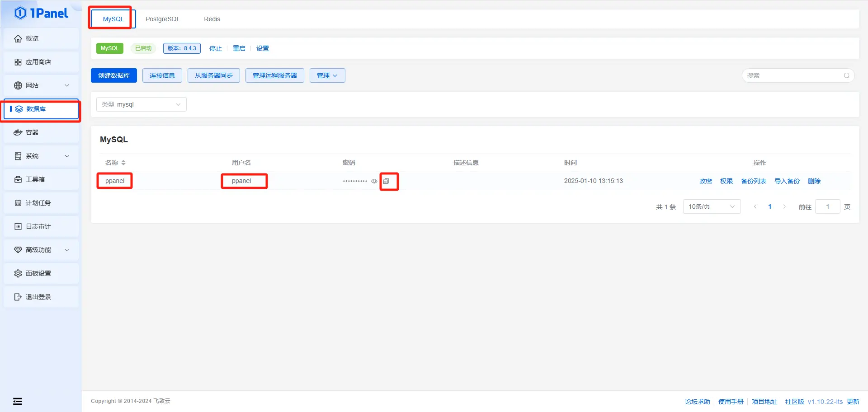
Task: Click the 高级功能 diamond icon
Action: point(18,250)
